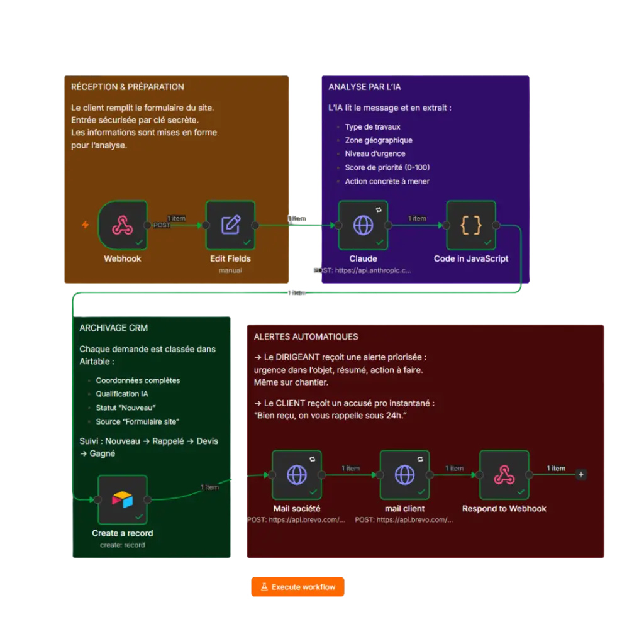Image resolution: width=644 pixels, height=644 pixels.
Task: Open the Respond to Webhook node
Action: tap(504, 475)
